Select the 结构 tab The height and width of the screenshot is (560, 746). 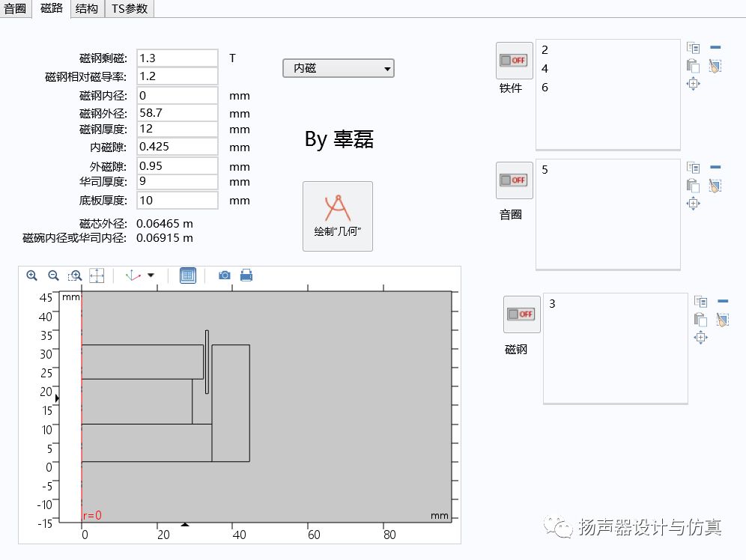87,9
